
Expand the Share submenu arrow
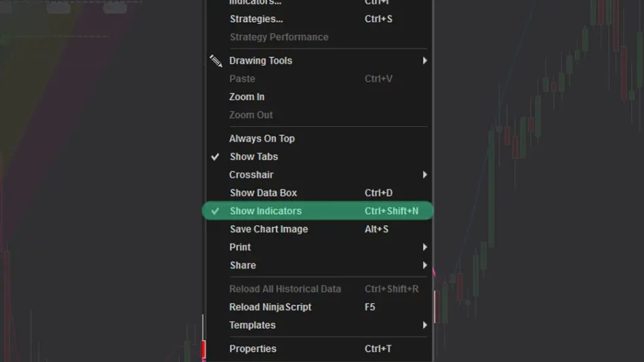[x=425, y=265]
